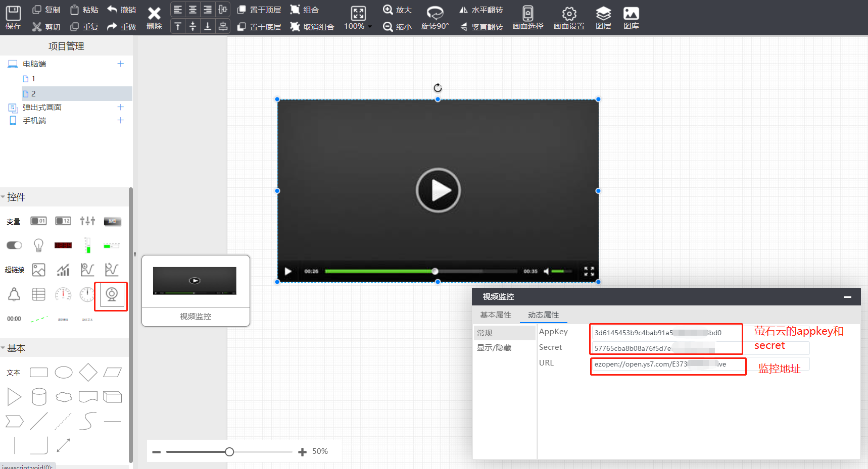Open canvas settings (画面设置) gear
Viewport: 868px width, 469px height.
point(569,18)
